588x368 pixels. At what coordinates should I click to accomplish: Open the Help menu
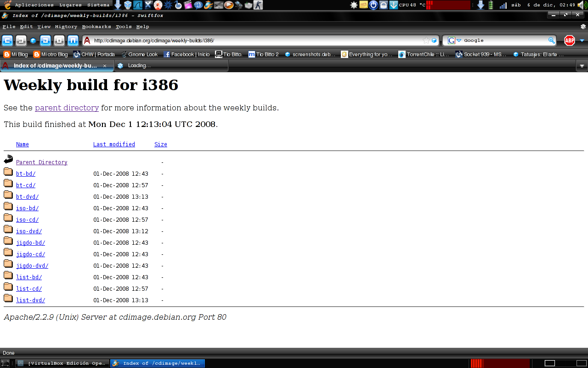click(142, 27)
